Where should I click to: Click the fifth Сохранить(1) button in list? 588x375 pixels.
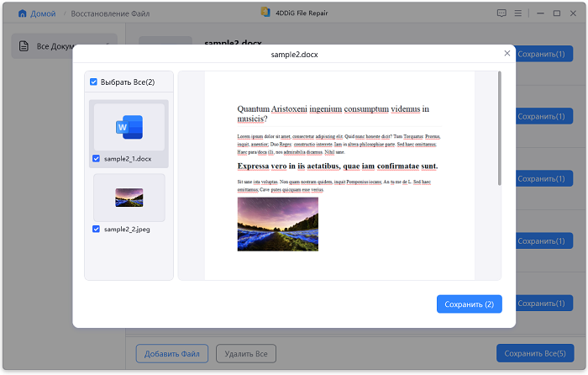pyautogui.click(x=544, y=304)
